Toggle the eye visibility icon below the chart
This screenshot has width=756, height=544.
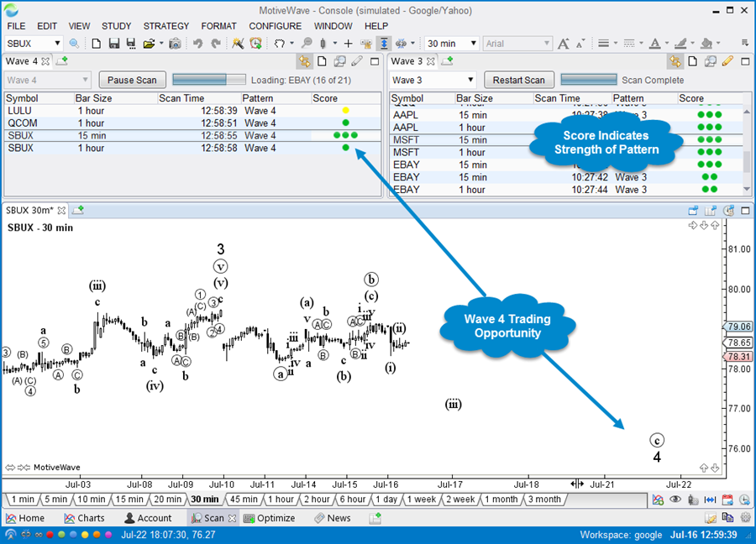pyautogui.click(x=675, y=500)
